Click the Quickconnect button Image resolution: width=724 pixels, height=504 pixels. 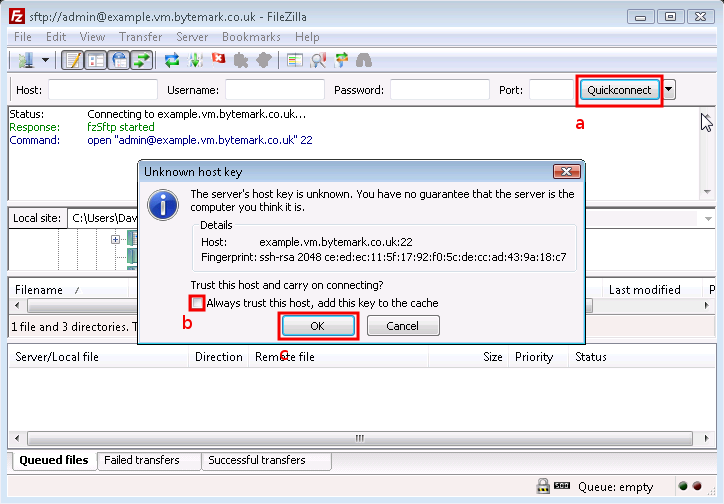(619, 90)
